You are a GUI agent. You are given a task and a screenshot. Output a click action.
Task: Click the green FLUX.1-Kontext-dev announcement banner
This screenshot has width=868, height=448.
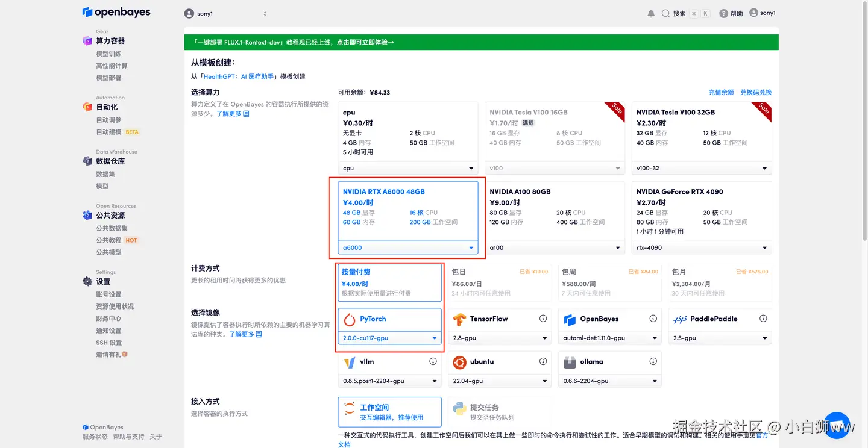pos(481,42)
